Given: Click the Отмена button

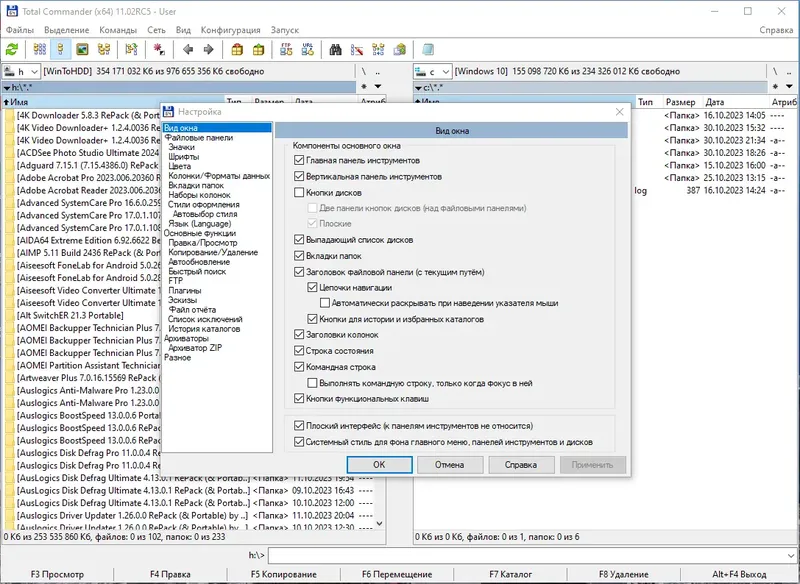Looking at the screenshot, I should point(449,464).
